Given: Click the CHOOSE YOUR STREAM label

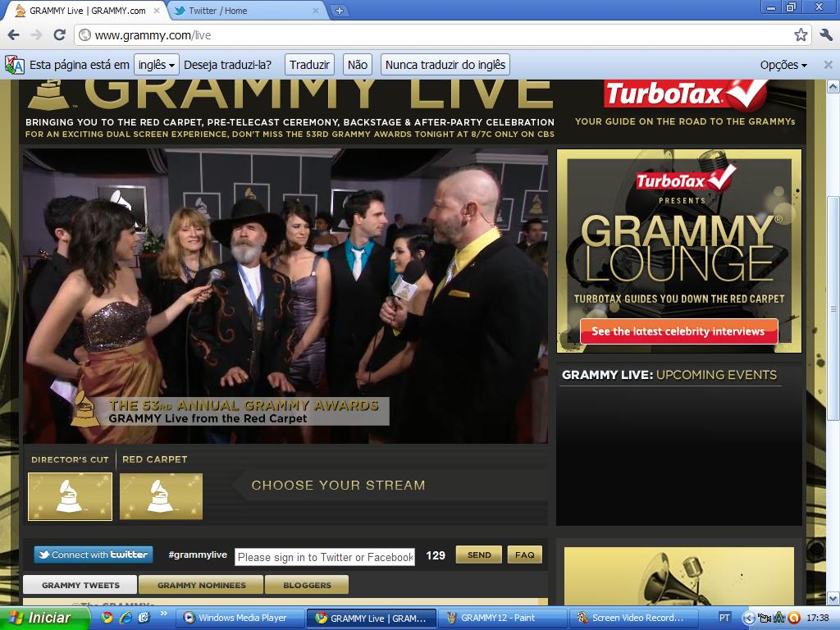Looking at the screenshot, I should click(338, 485).
